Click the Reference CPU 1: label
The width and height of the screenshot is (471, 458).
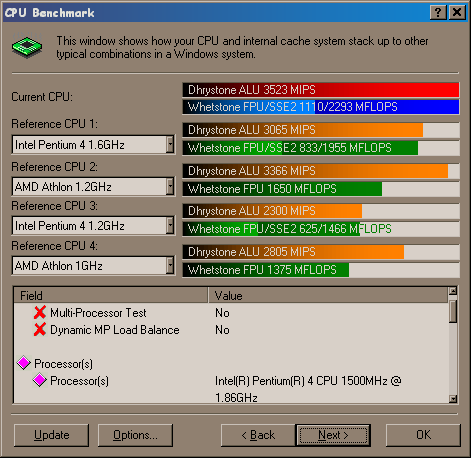point(55,124)
